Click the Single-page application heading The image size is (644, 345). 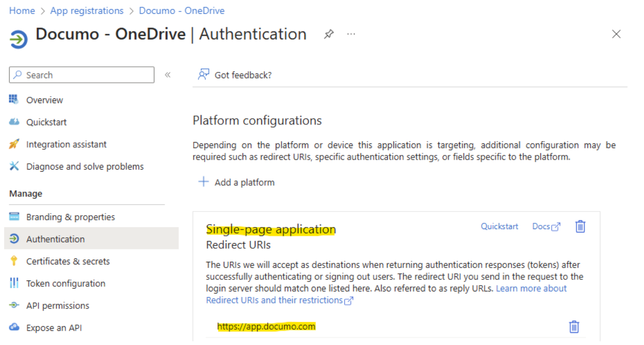[x=271, y=229]
